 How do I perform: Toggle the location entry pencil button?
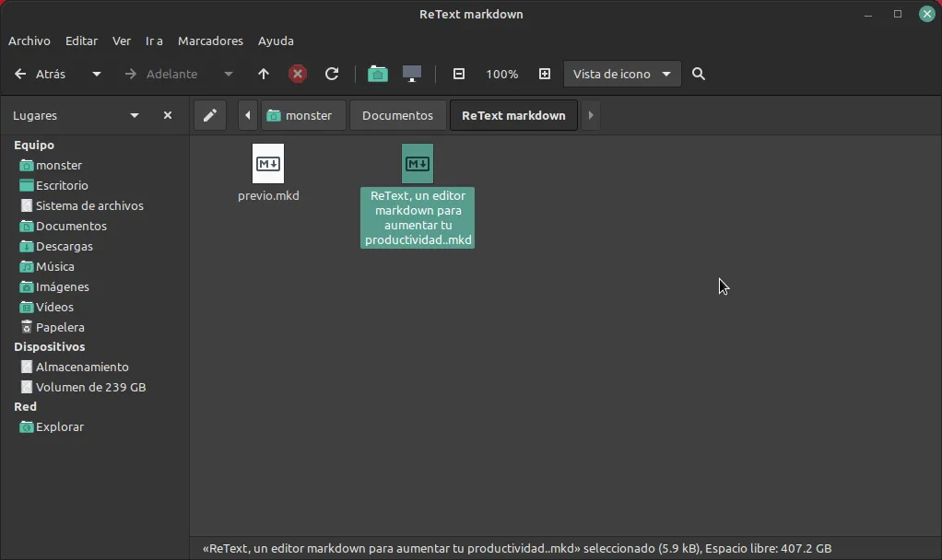tap(209, 115)
